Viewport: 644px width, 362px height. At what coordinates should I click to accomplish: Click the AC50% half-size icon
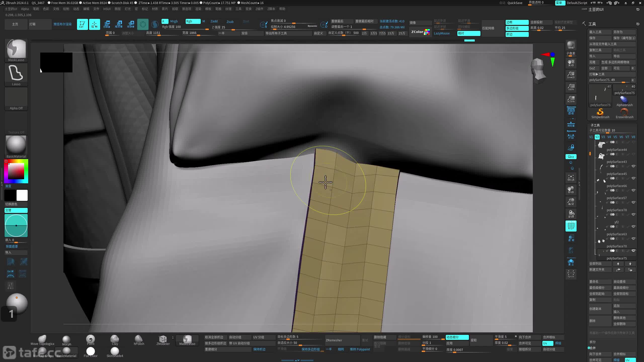pos(571,99)
